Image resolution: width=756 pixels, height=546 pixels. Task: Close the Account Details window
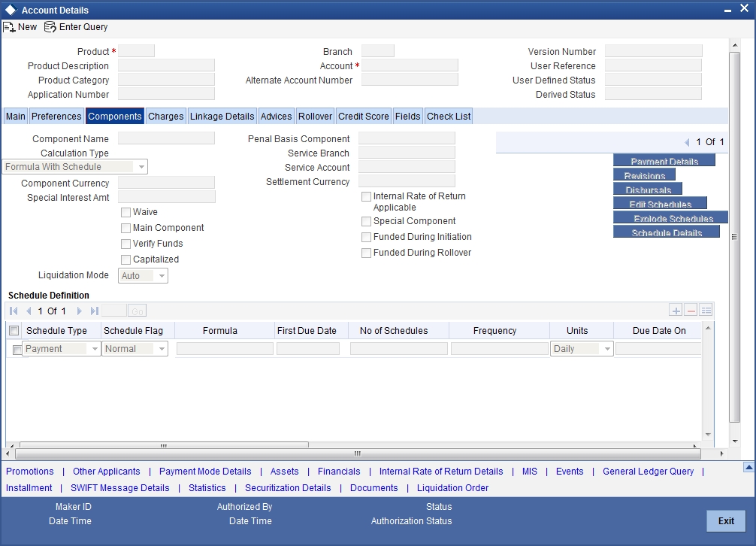pyautogui.click(x=745, y=9)
